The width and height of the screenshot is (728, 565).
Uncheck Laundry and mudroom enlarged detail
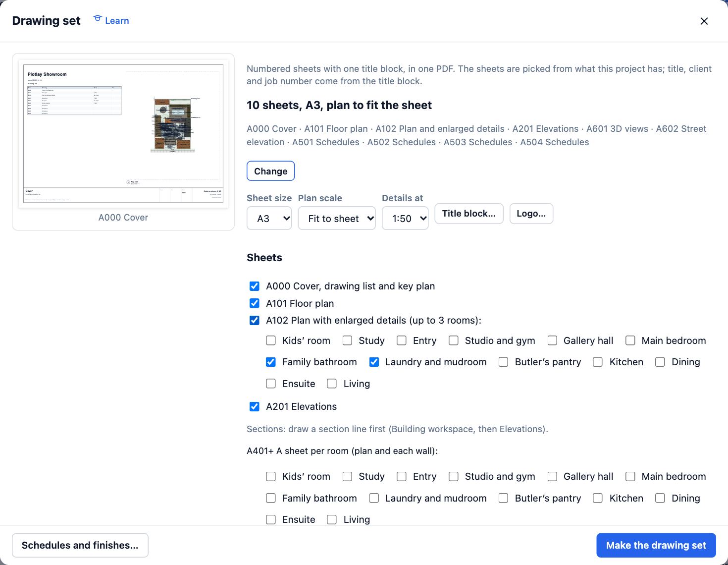point(374,362)
